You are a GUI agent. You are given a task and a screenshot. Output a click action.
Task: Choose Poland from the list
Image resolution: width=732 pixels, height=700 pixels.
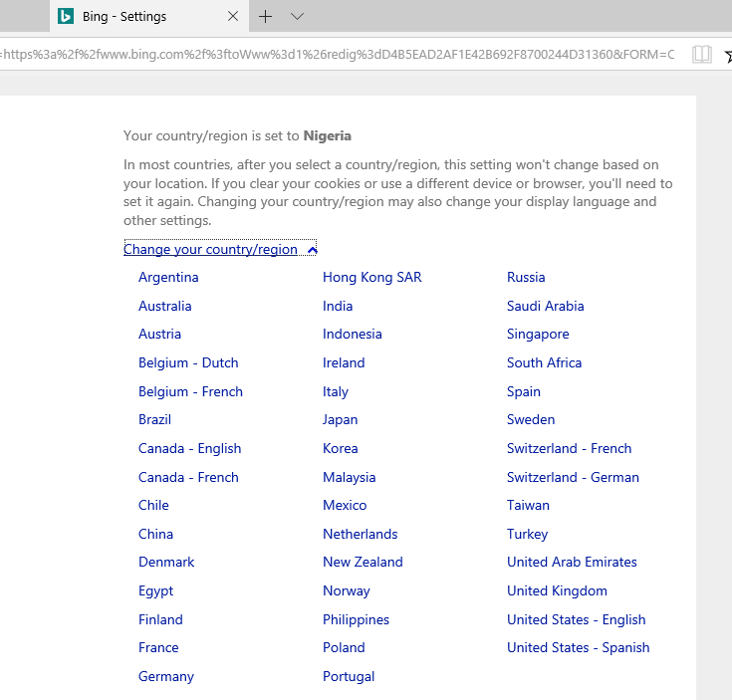344,648
